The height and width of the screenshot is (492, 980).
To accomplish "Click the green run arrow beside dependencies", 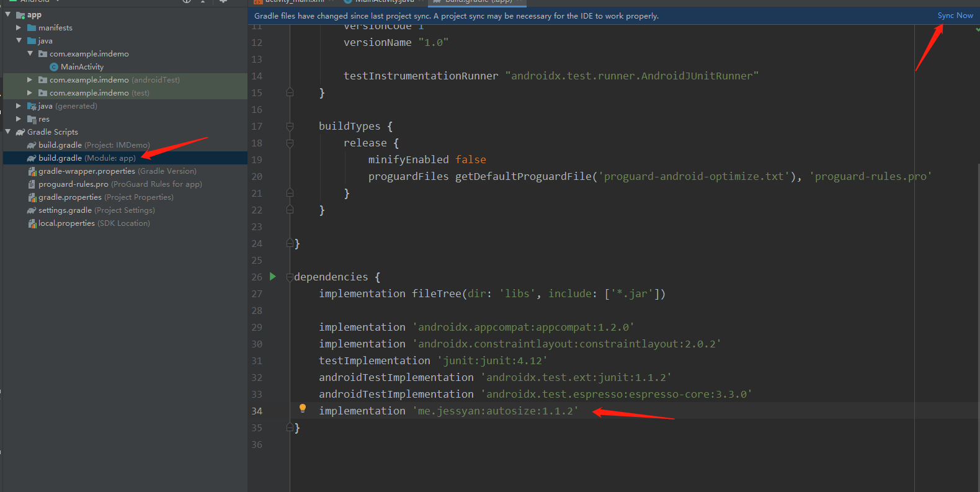I will coord(272,277).
